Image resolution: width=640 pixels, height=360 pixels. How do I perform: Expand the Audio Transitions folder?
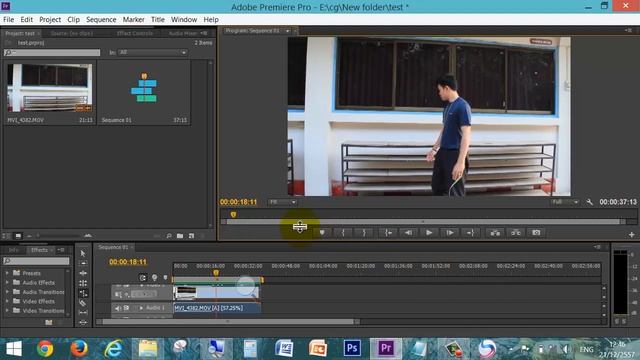point(7,291)
